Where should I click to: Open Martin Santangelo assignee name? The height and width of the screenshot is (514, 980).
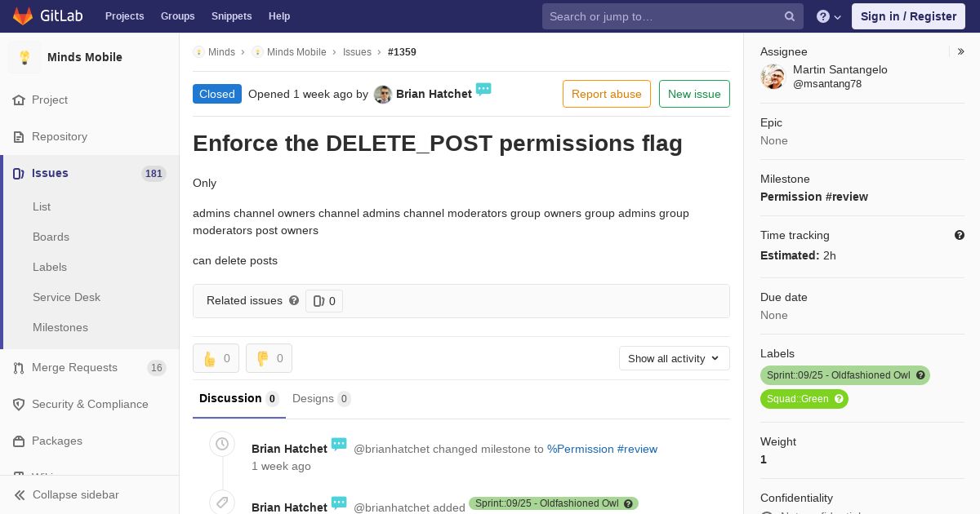pyautogui.click(x=840, y=69)
